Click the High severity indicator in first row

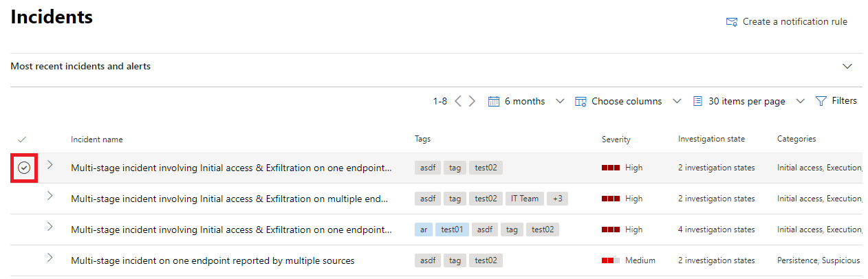(611, 168)
